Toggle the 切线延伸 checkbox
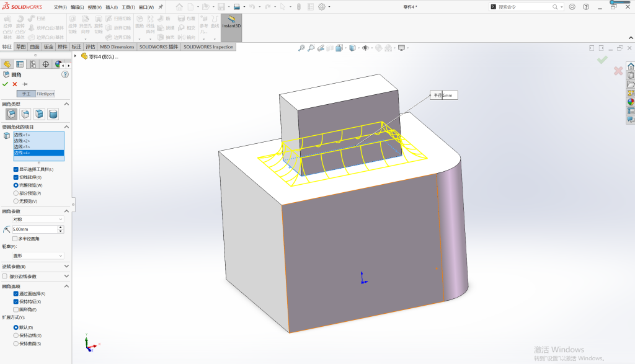The height and width of the screenshot is (364, 635). pyautogui.click(x=16, y=177)
